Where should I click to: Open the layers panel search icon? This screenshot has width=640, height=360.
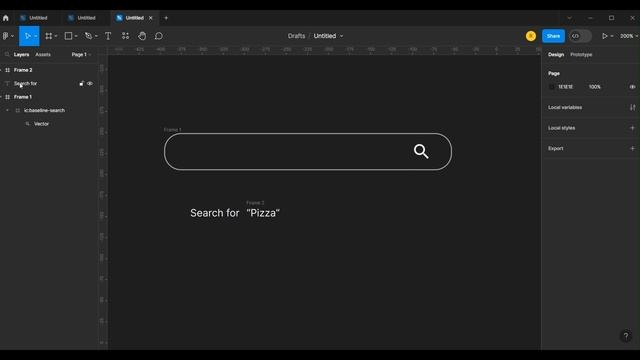[7, 54]
